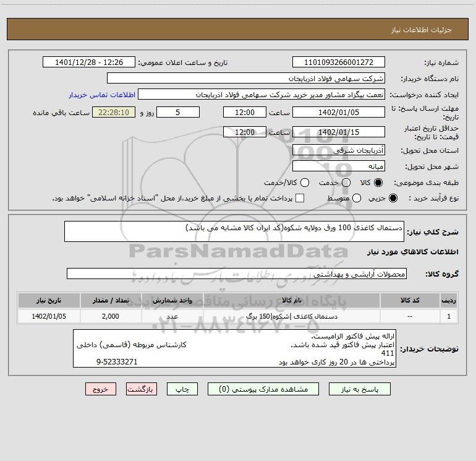The height and width of the screenshot is (461, 476).
Task: Click the کد کالا column header
Action: tap(410, 300)
